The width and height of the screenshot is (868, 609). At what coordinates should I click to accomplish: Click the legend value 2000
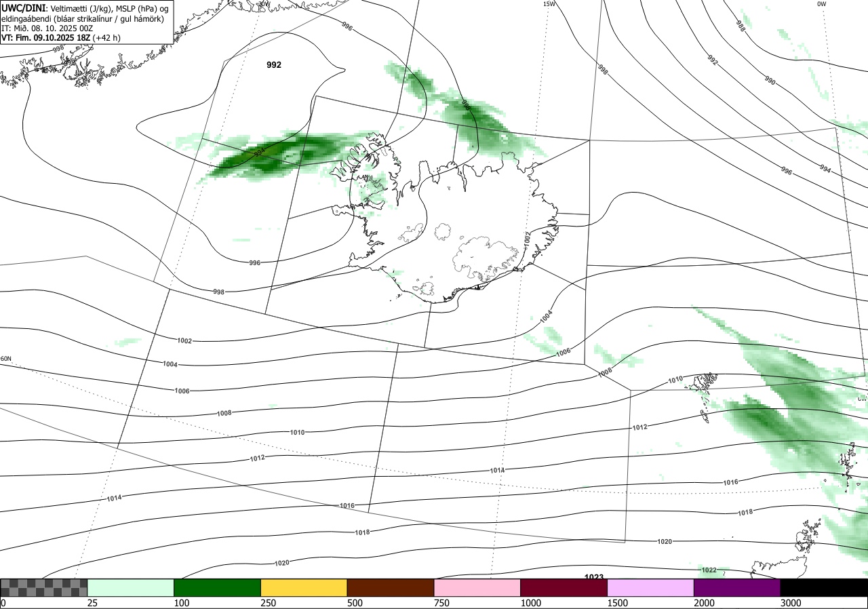click(x=705, y=603)
